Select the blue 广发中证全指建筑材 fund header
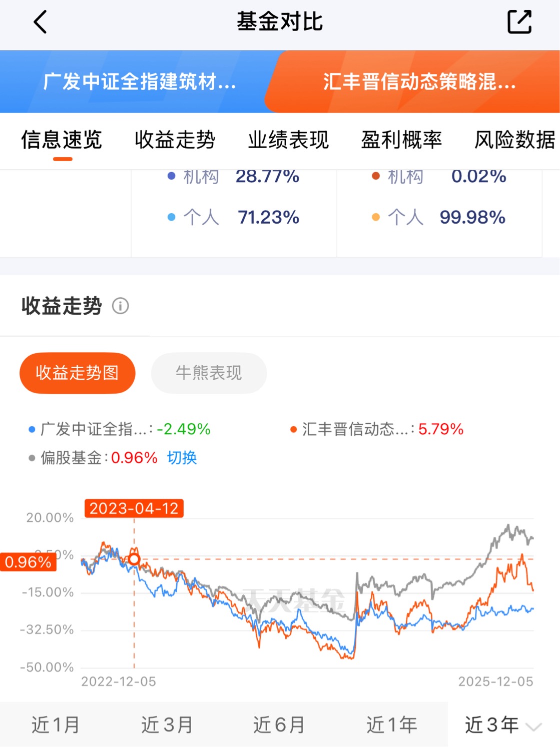Image resolution: width=560 pixels, height=747 pixels. (x=139, y=82)
